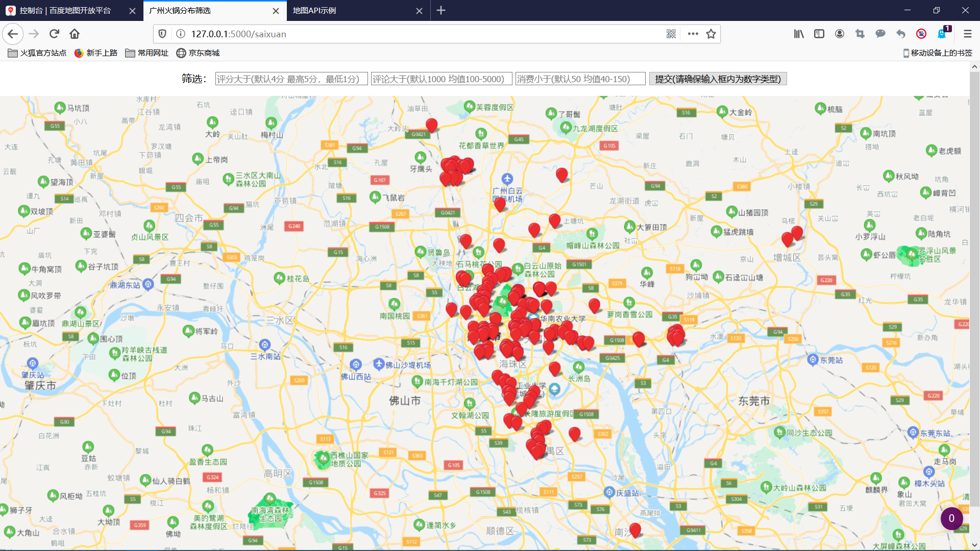
Task: Toggle the sidebar icon
Action: pos(819,34)
